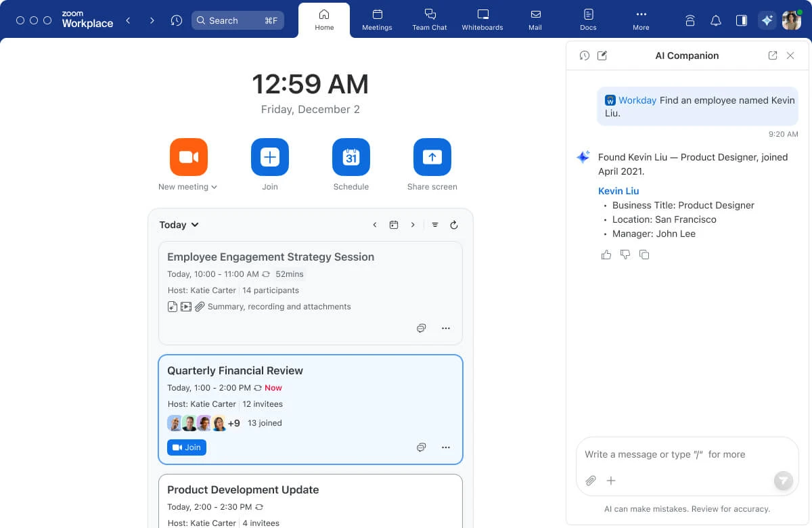Click the room-sharing icon left of the bell

tap(690, 20)
